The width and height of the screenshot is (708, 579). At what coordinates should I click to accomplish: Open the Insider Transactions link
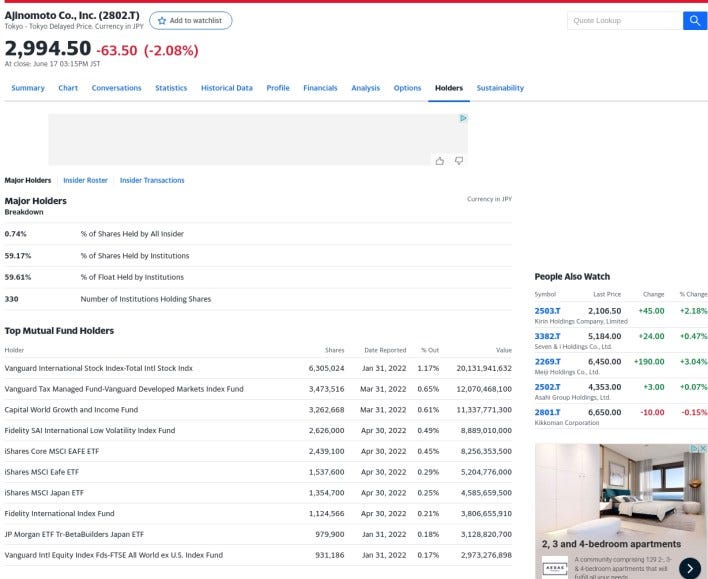pyautogui.click(x=152, y=180)
